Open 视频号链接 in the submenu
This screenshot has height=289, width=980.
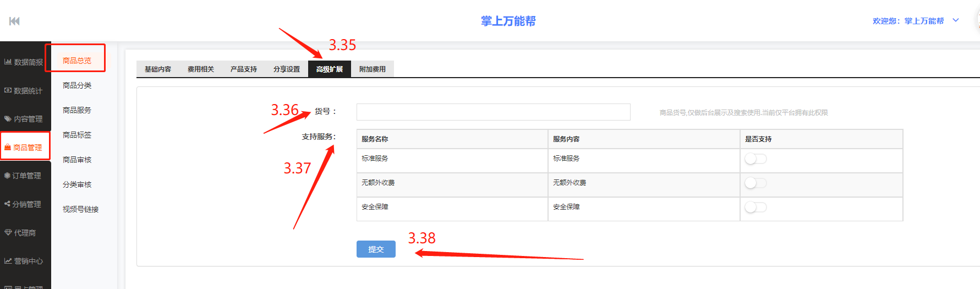(80, 209)
